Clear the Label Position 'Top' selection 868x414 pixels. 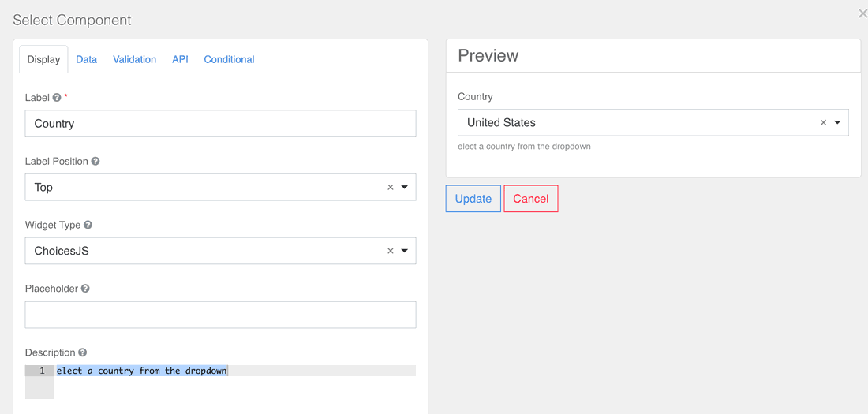coord(391,188)
